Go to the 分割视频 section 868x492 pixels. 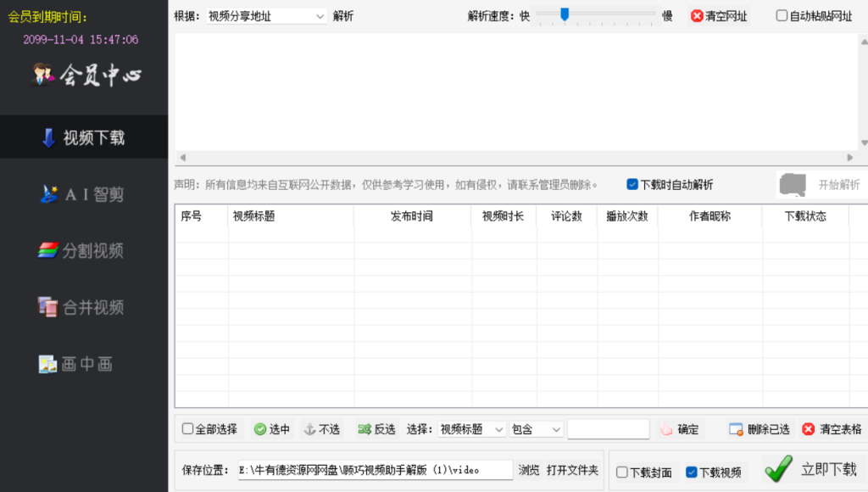pyautogui.click(x=84, y=250)
